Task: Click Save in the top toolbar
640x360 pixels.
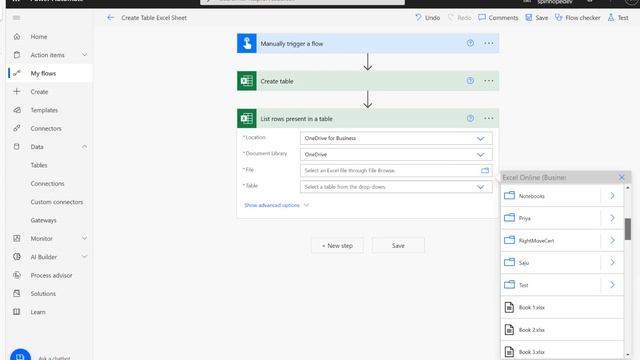Action: pyautogui.click(x=537, y=18)
